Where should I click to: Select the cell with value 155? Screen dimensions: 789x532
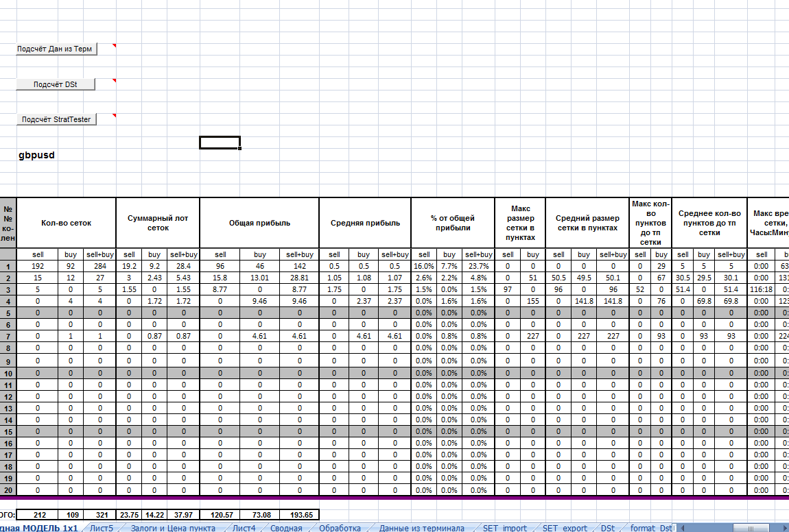[533, 301]
